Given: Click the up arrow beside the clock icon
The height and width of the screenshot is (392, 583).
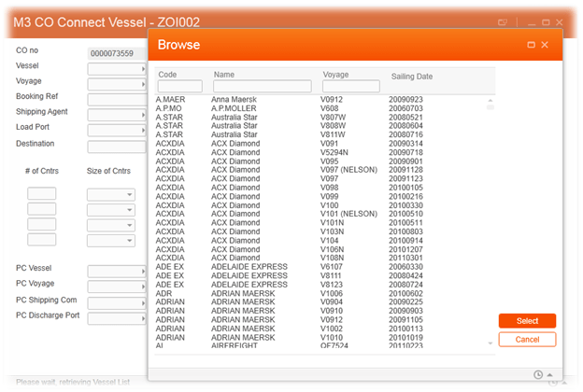Looking at the screenshot, I should (549, 374).
